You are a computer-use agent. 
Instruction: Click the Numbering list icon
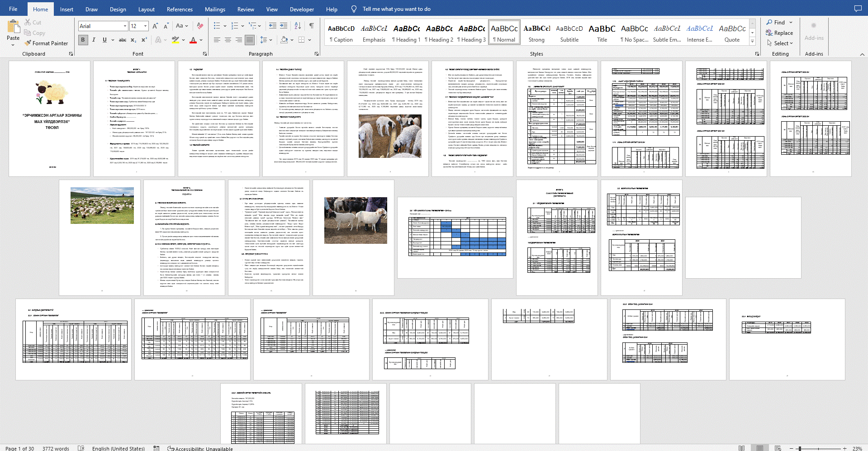click(x=234, y=26)
